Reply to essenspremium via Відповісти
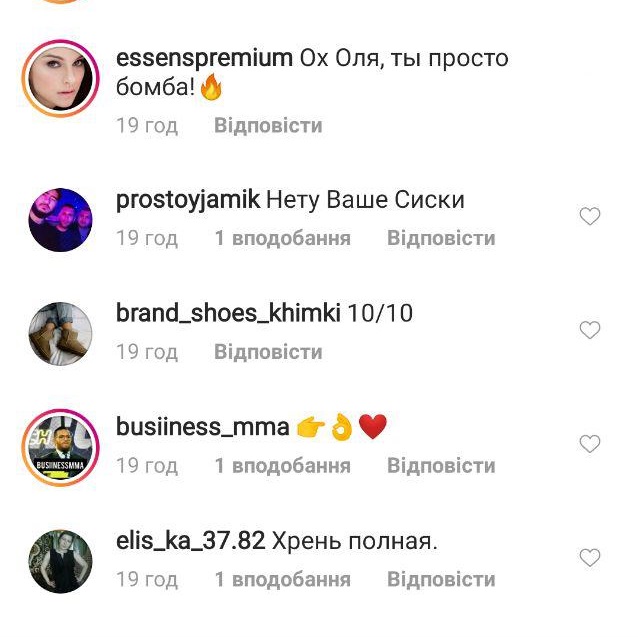Viewport: 638px width, 637px height. [268, 125]
